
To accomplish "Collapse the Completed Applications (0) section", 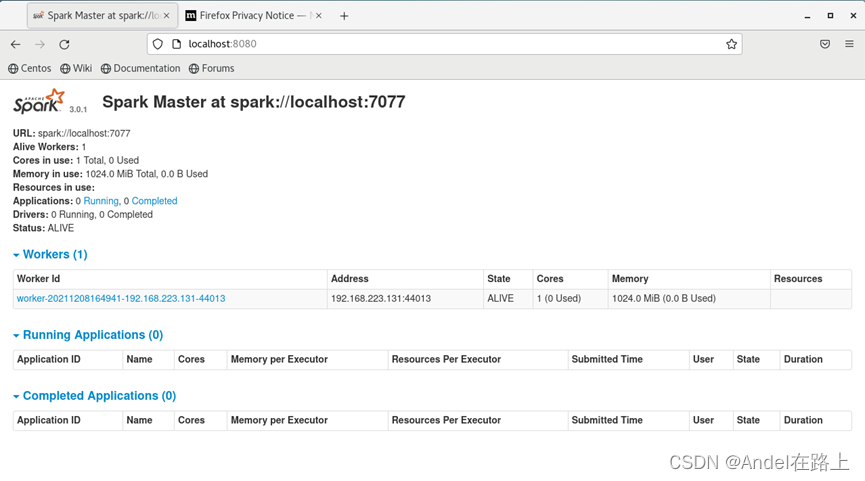I will (94, 396).
